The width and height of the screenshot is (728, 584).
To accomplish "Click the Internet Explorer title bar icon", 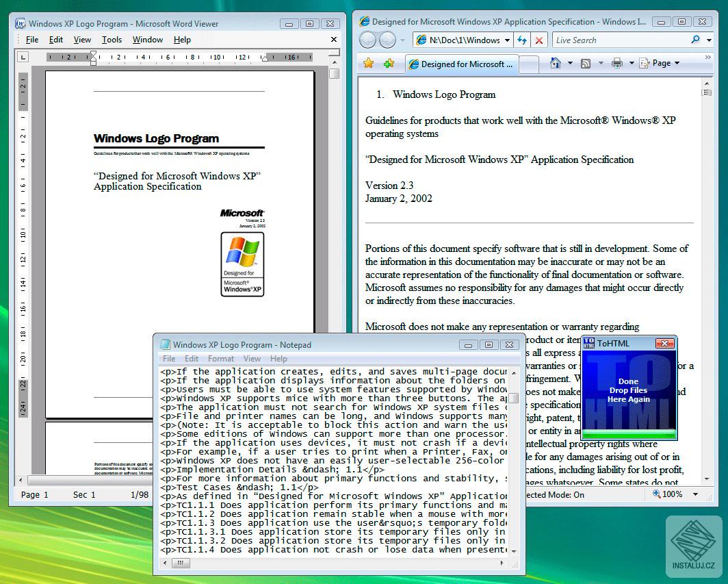I will point(365,21).
